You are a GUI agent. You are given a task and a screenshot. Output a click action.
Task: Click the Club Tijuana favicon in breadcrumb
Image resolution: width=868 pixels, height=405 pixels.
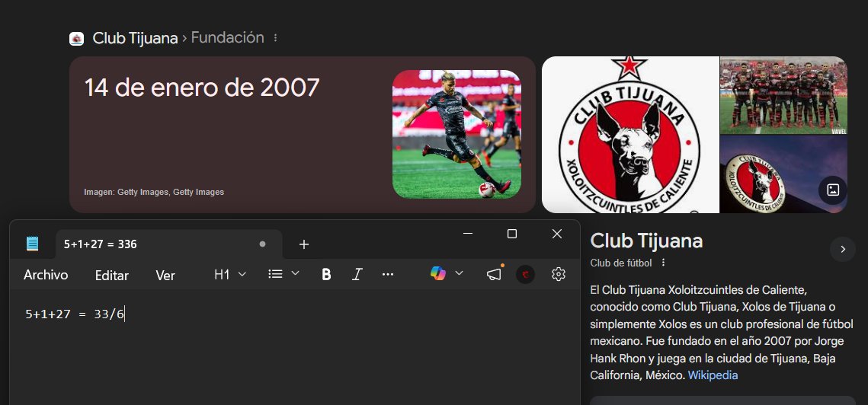76,38
